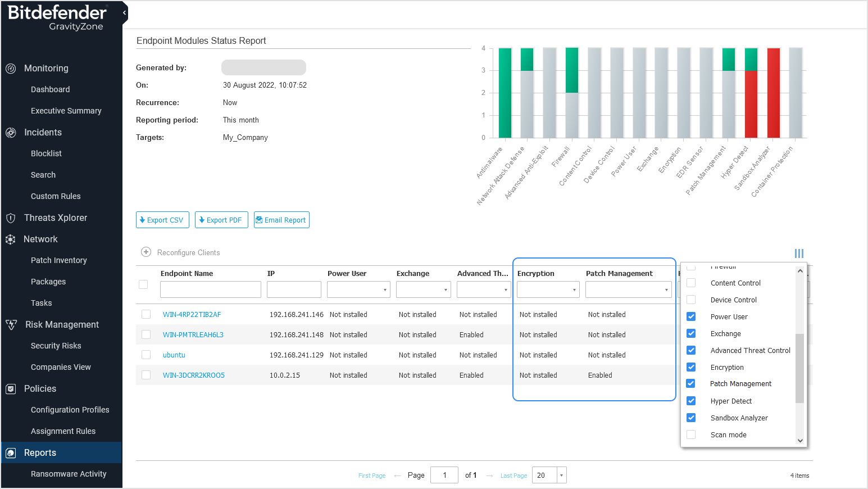Open the Encryption filter dropdown
Image resolution: width=868 pixels, height=489 pixels.
(x=548, y=289)
